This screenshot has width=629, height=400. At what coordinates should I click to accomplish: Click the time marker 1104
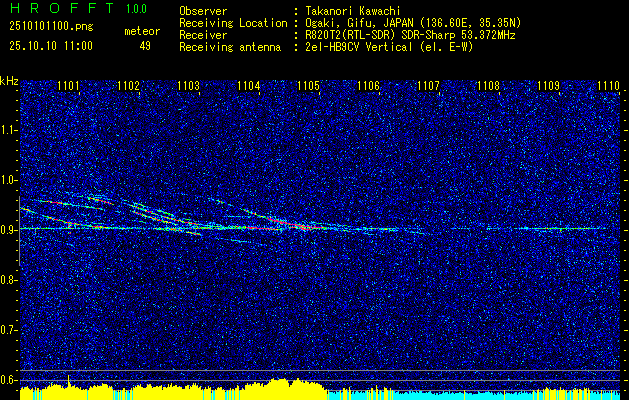pos(249,86)
